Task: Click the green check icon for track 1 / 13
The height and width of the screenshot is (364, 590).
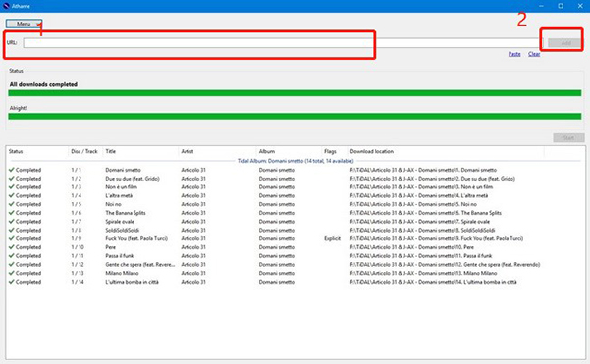Action: (x=11, y=273)
